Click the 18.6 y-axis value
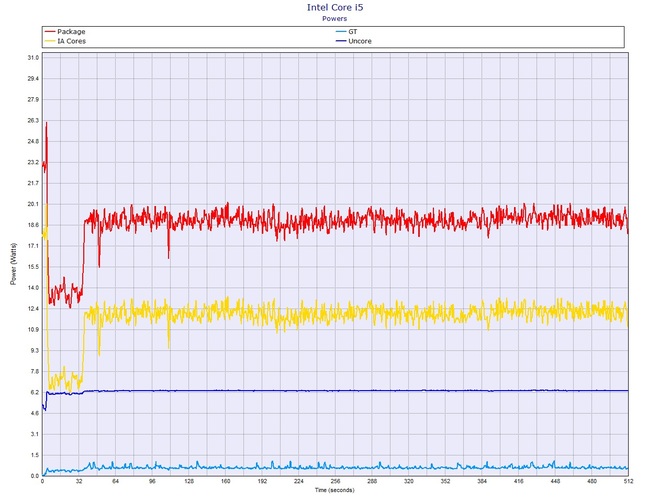Screen dimensions: 670x502 tap(33, 225)
